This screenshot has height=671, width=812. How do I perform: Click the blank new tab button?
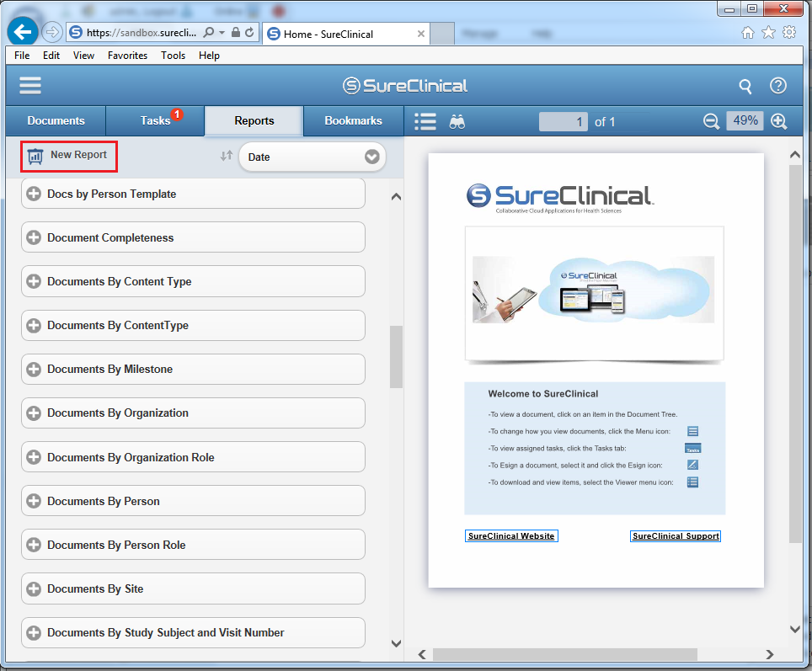[x=442, y=34]
